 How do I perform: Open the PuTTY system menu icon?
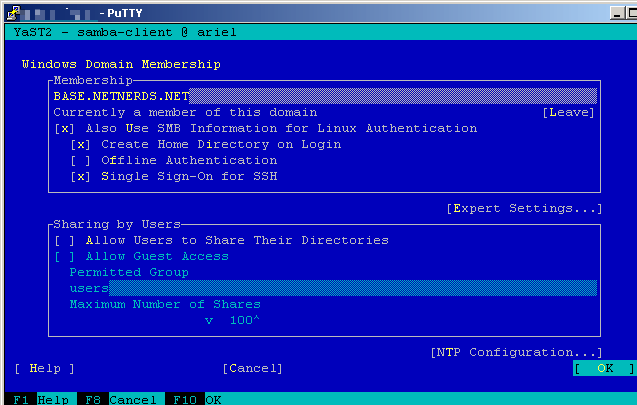coord(9,9)
